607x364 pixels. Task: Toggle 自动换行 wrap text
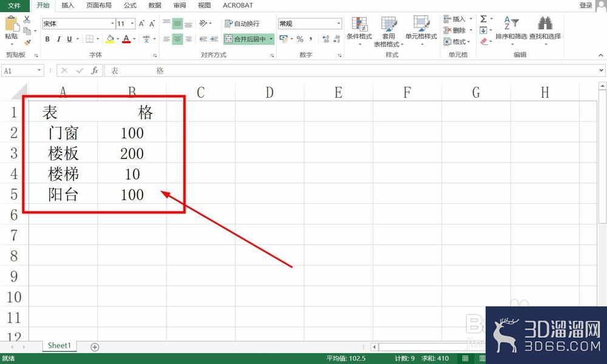point(242,24)
